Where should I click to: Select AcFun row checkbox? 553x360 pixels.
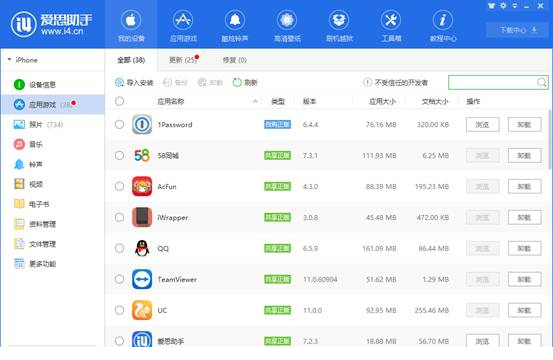click(119, 186)
